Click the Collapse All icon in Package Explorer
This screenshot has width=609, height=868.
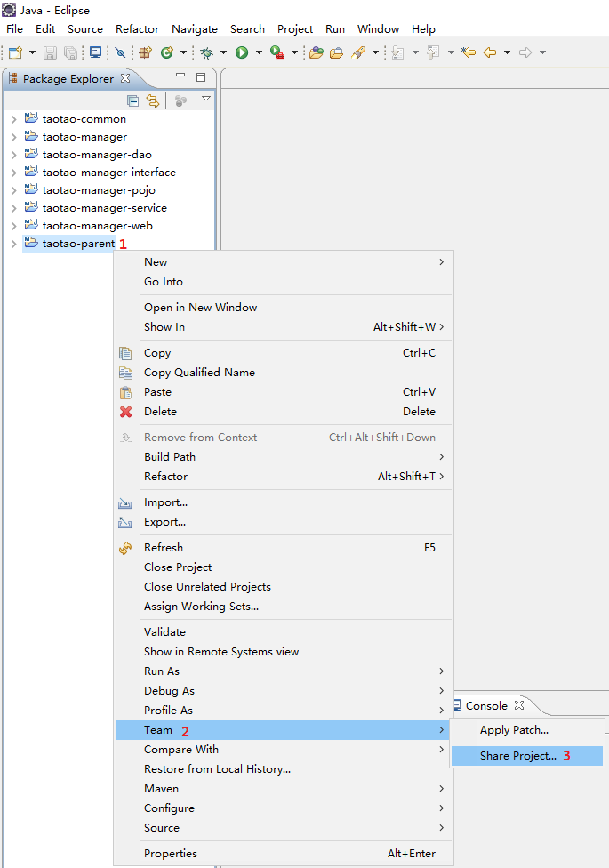(132, 100)
